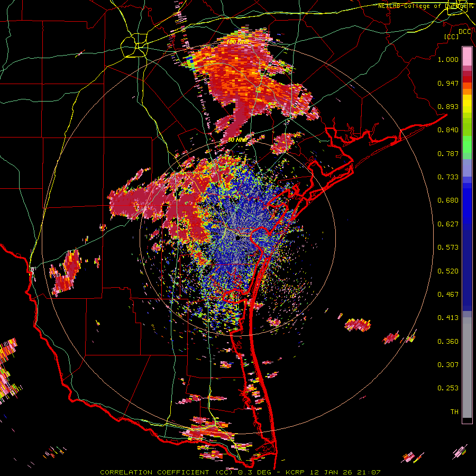
Task: Click the 0.467 legend value
Action: pos(448,295)
